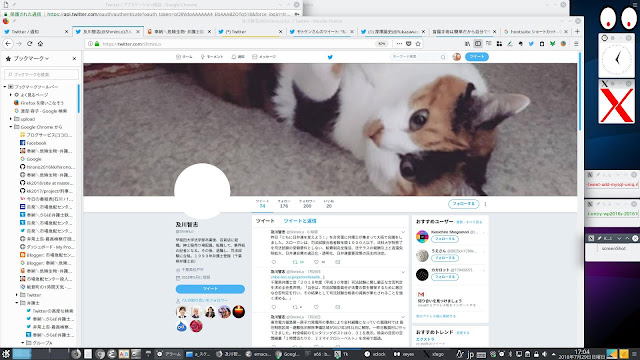The height and width of the screenshot is (360, 640).
Task: Collapse the 弁護士 bookmark folder
Action: [17, 303]
